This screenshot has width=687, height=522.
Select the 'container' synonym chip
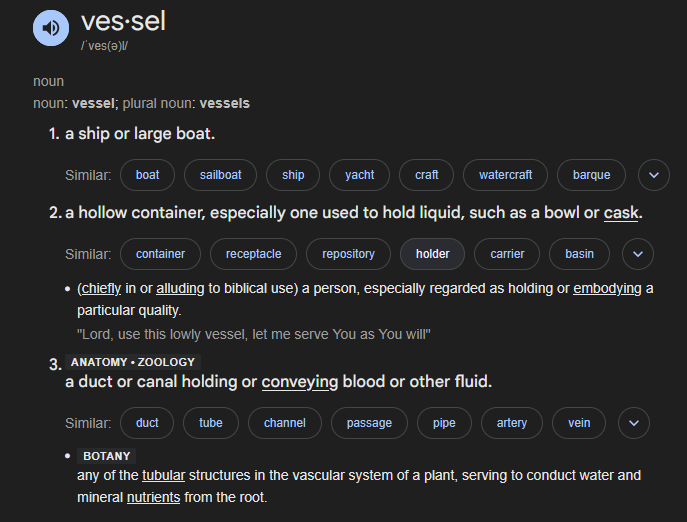click(160, 254)
